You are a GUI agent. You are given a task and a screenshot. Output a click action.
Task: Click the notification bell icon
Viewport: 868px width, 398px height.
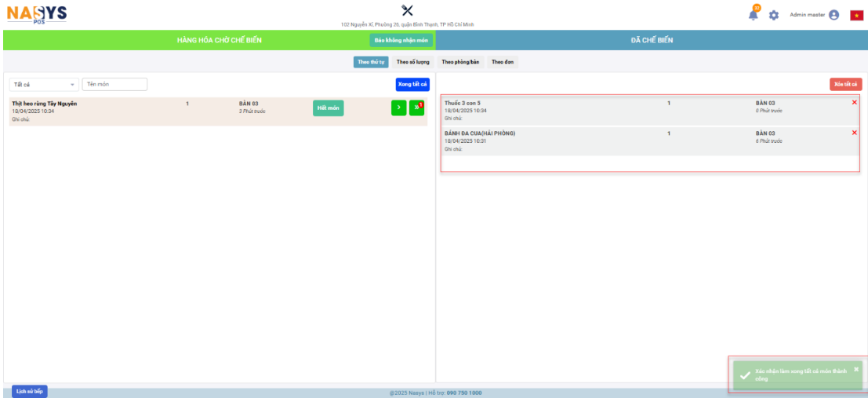[754, 15]
